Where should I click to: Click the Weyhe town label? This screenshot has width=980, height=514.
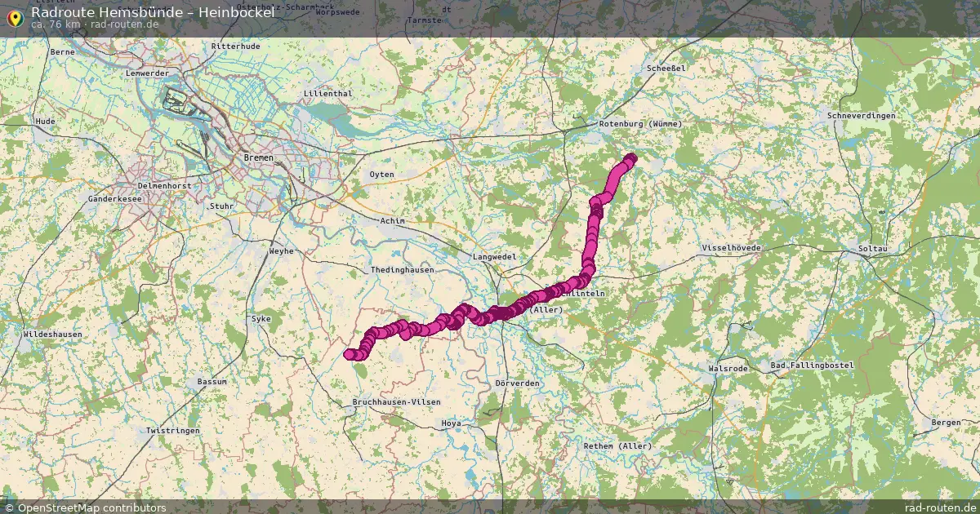(x=281, y=251)
